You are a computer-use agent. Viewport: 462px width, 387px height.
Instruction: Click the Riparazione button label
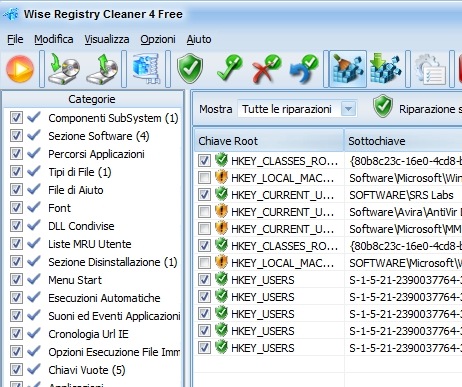[x=430, y=109]
